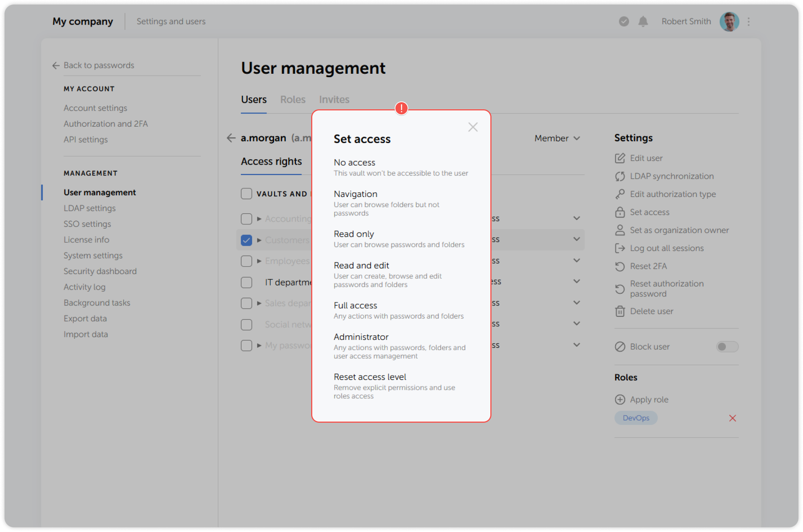Toggle the Block user switch
803x532 pixels.
tap(727, 347)
